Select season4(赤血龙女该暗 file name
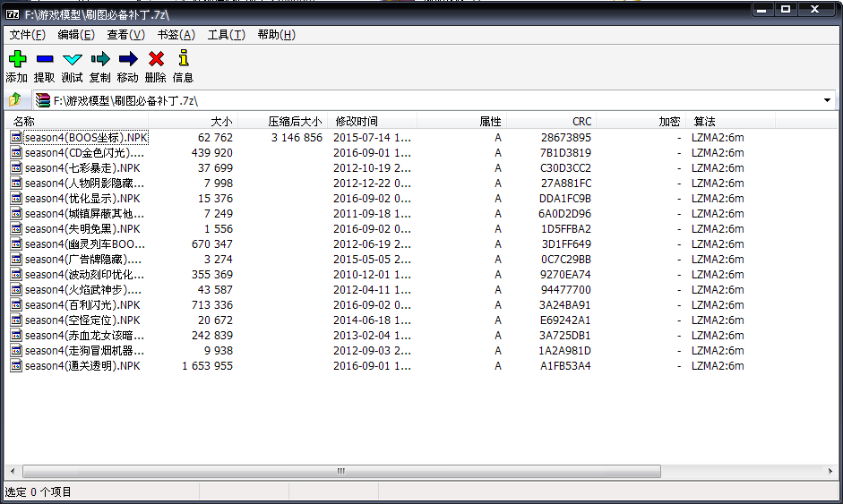The width and height of the screenshot is (843, 504). (x=84, y=336)
